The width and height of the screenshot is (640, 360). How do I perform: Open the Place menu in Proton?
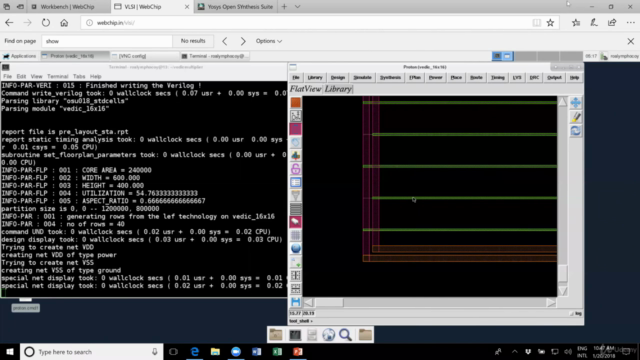[456, 78]
